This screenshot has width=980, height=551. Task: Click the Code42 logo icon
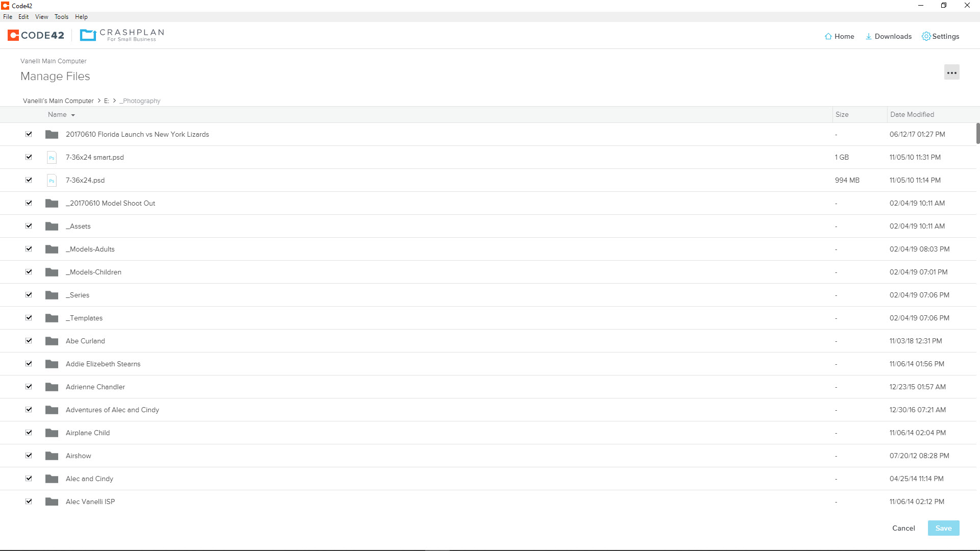(x=13, y=35)
